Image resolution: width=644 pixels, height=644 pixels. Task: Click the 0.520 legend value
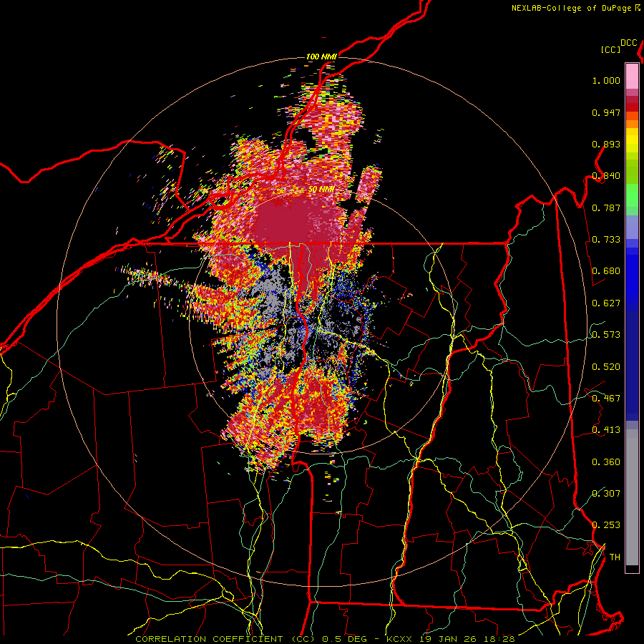tap(606, 367)
